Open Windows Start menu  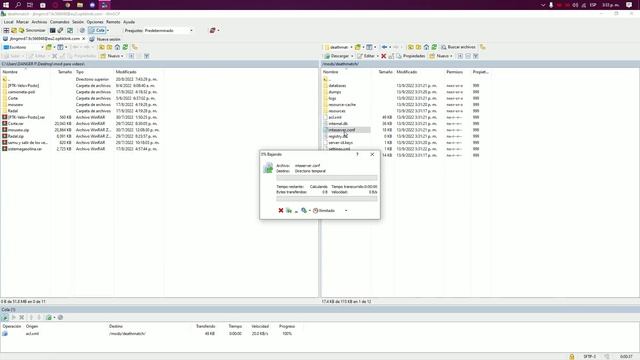[6, 5]
